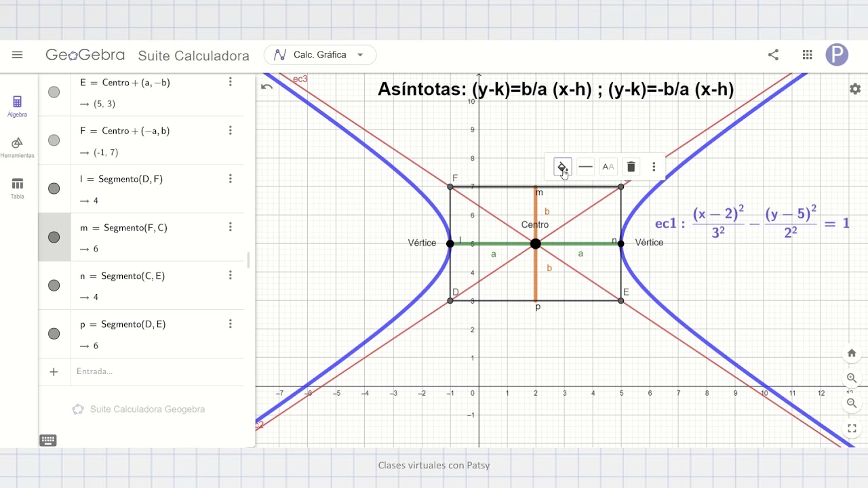868x488 pixels.
Task: Select point F on the graph
Action: point(450,186)
